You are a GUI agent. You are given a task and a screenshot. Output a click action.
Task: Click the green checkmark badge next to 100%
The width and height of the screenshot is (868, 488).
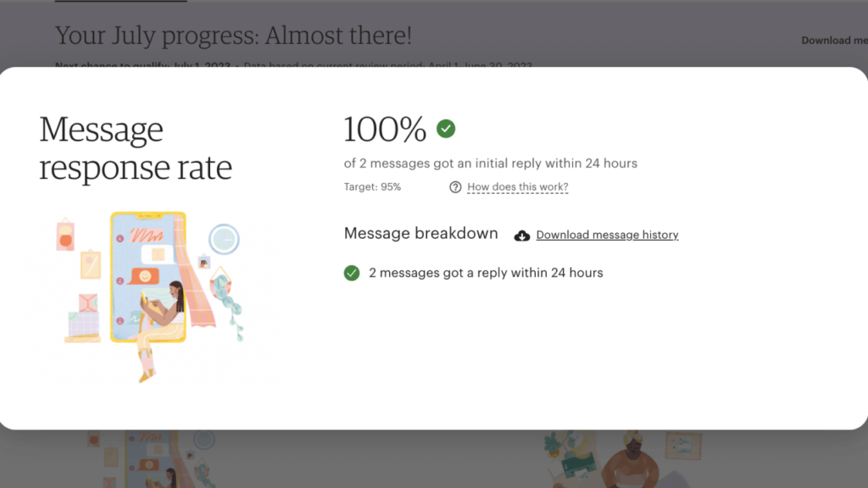pos(446,128)
